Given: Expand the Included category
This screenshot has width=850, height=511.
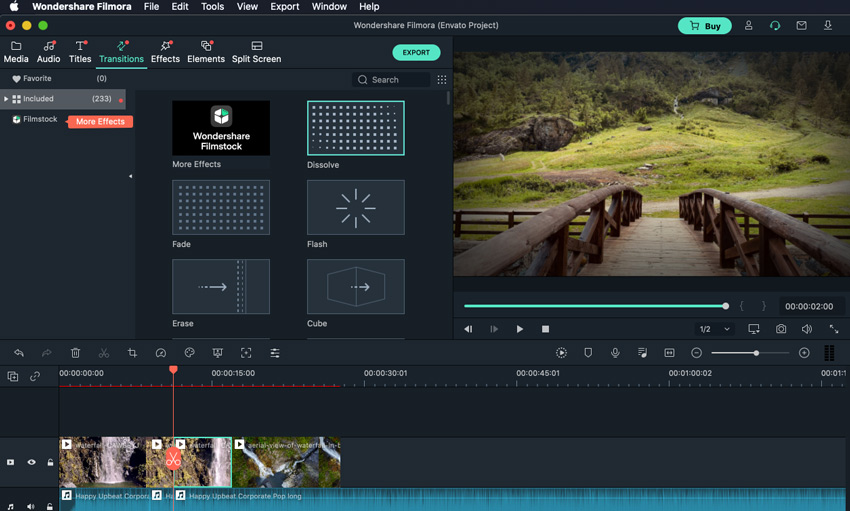Looking at the screenshot, I should point(6,99).
